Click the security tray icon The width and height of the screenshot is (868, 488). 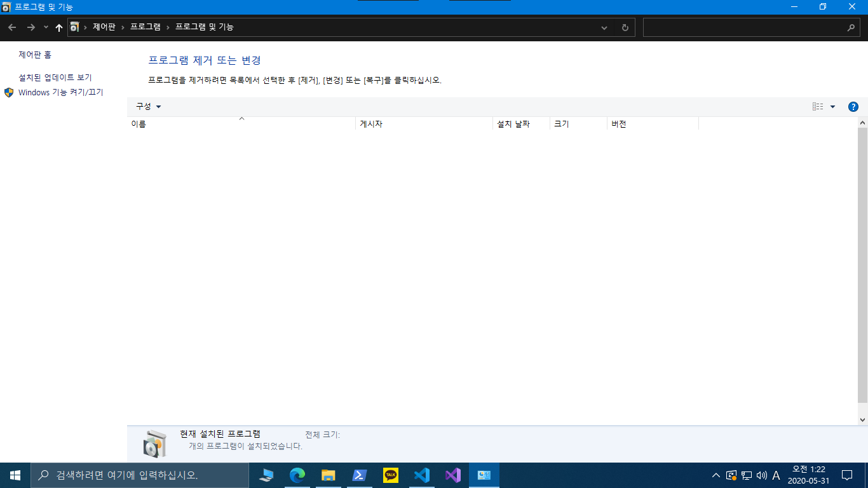[x=731, y=475]
